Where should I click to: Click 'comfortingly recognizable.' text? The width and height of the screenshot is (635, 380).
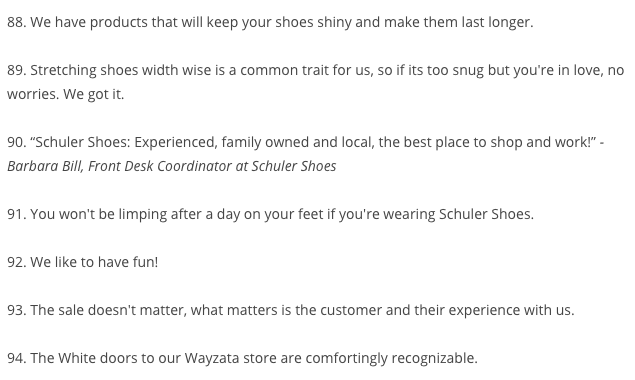point(392,359)
